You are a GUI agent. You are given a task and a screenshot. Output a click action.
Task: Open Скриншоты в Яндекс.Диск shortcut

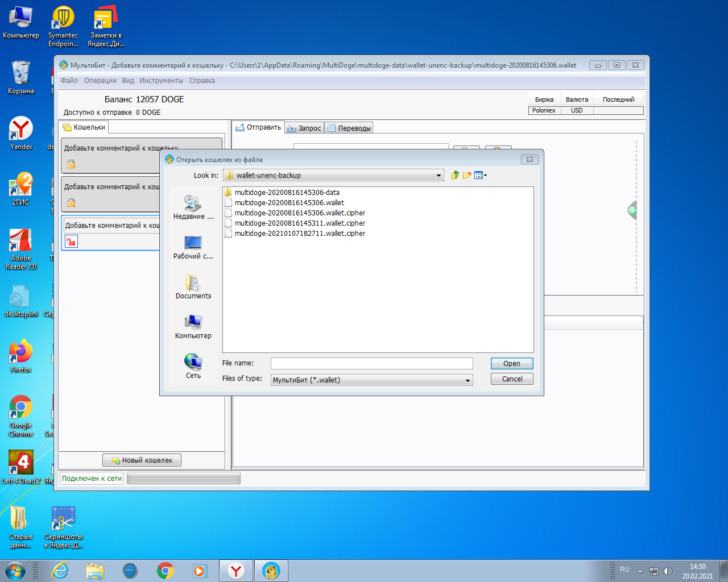64,527
